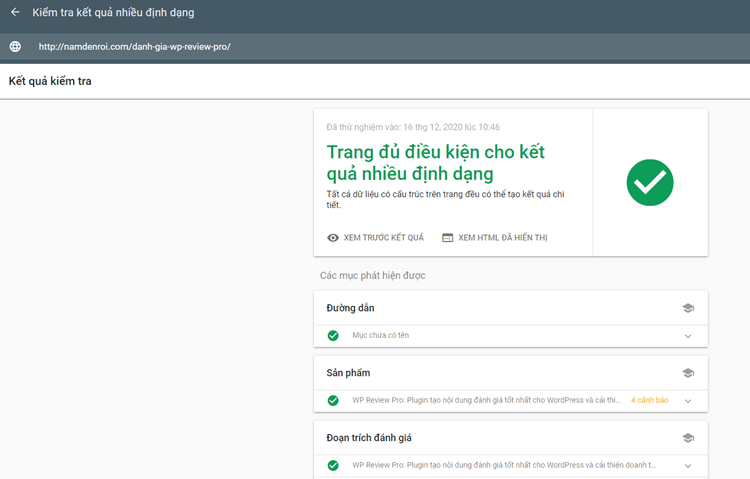Click the globe icon beside the URL
Screen dimensions: 750x479
pyautogui.click(x=15, y=47)
